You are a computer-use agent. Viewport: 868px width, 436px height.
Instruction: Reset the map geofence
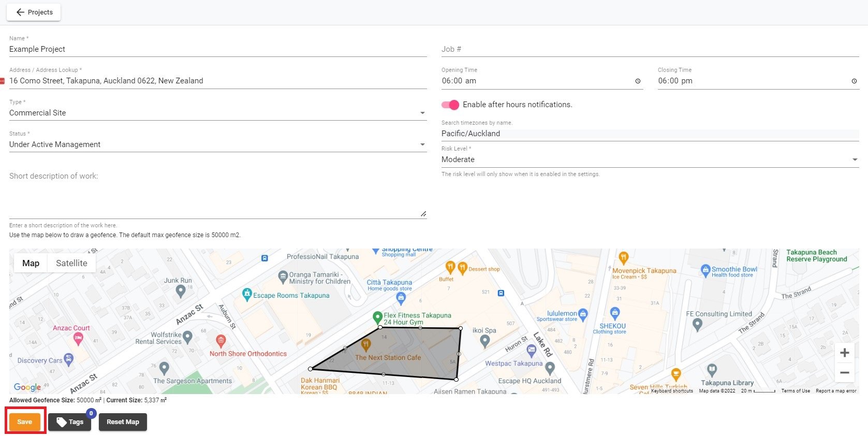tap(123, 422)
